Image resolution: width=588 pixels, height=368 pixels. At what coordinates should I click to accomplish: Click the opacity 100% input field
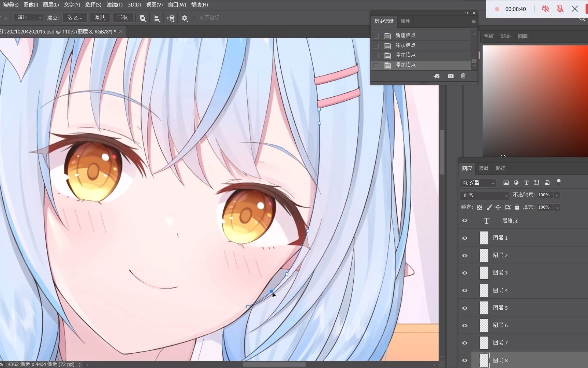(x=545, y=195)
